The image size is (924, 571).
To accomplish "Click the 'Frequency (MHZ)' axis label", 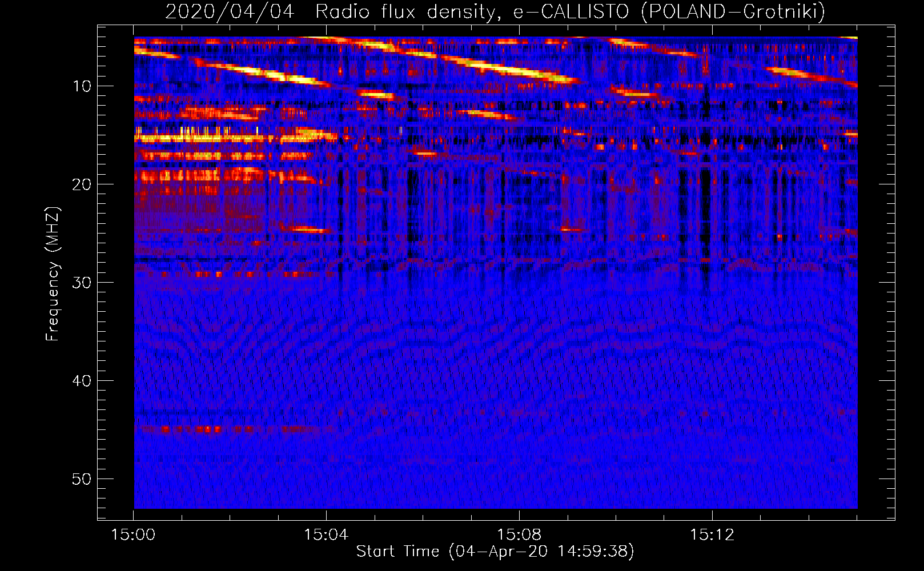I will [52, 274].
